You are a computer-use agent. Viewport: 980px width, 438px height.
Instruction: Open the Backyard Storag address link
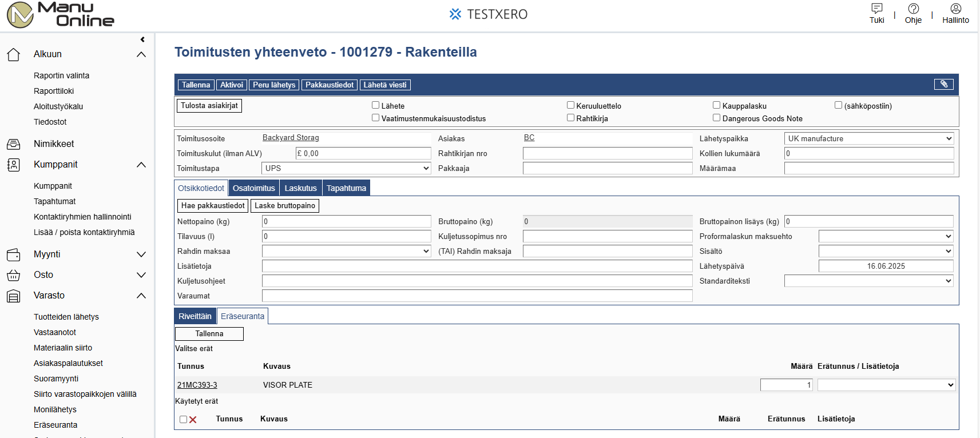[291, 138]
